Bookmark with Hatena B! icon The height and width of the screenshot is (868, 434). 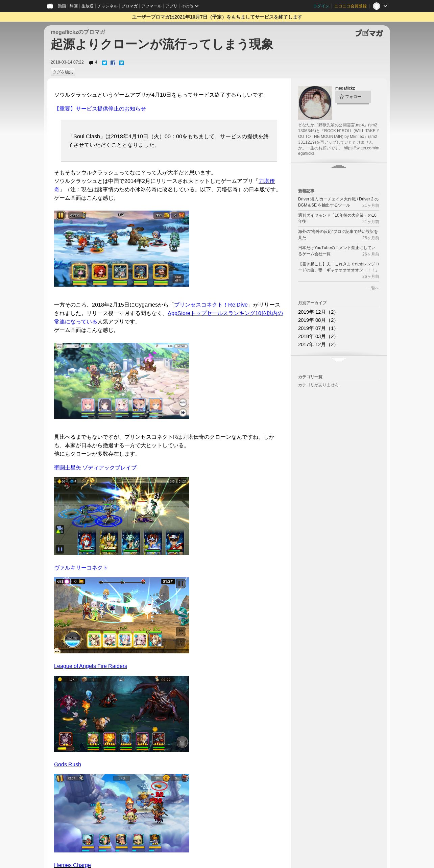point(121,63)
